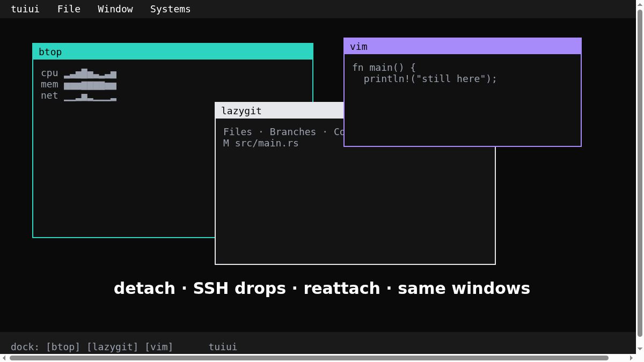Focus the lazygit window title bar
Viewport: 644px width, 362px height.
coord(280,110)
